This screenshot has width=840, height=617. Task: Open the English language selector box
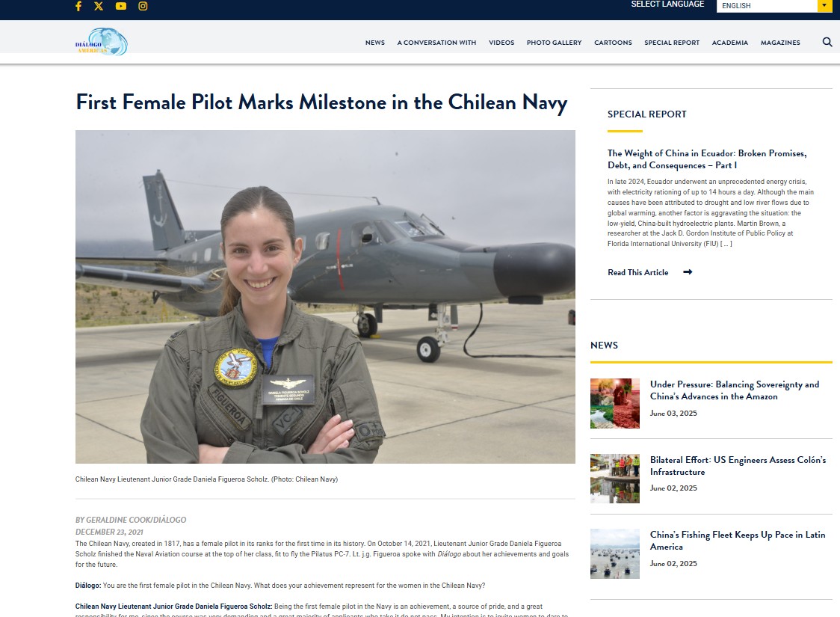pyautogui.click(x=774, y=5)
